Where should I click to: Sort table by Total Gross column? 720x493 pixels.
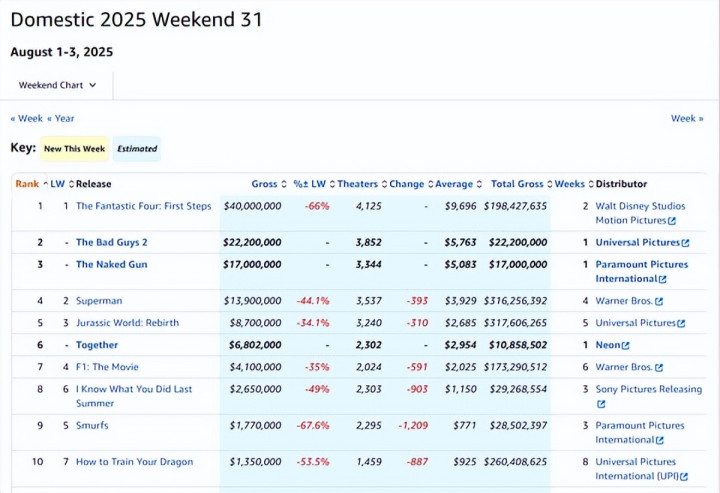[x=521, y=184]
